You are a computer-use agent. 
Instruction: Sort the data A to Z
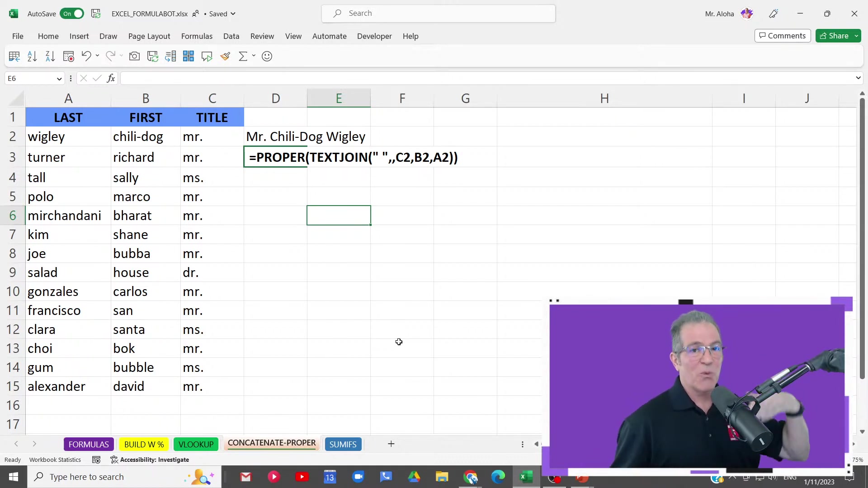pyautogui.click(x=32, y=56)
